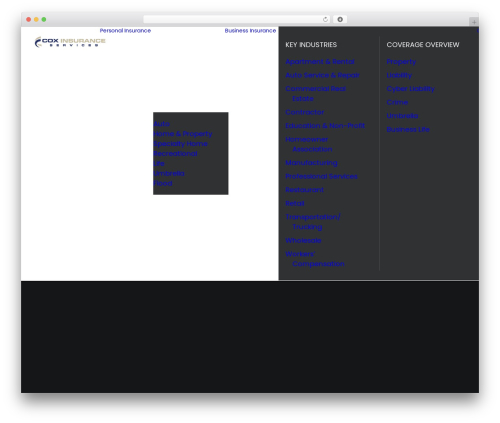Image resolution: width=500 pixels, height=423 pixels.
Task: Open Cyber Liability coverage link
Action: click(x=411, y=89)
